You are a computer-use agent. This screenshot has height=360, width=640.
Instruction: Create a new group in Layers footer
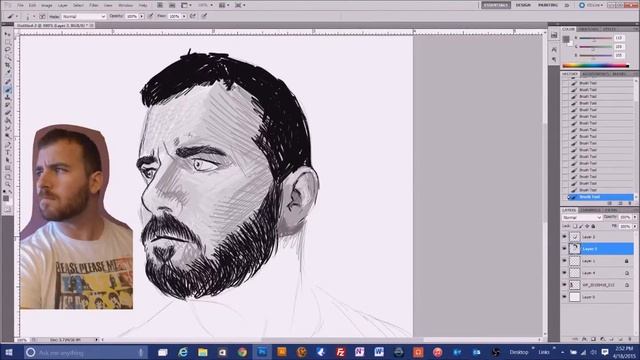[611, 339]
